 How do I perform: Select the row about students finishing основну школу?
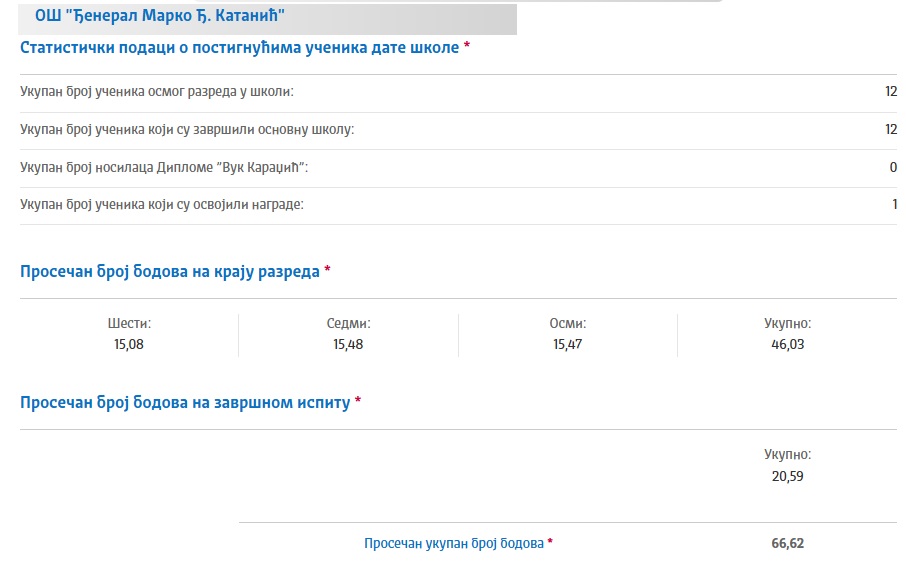coord(458,130)
